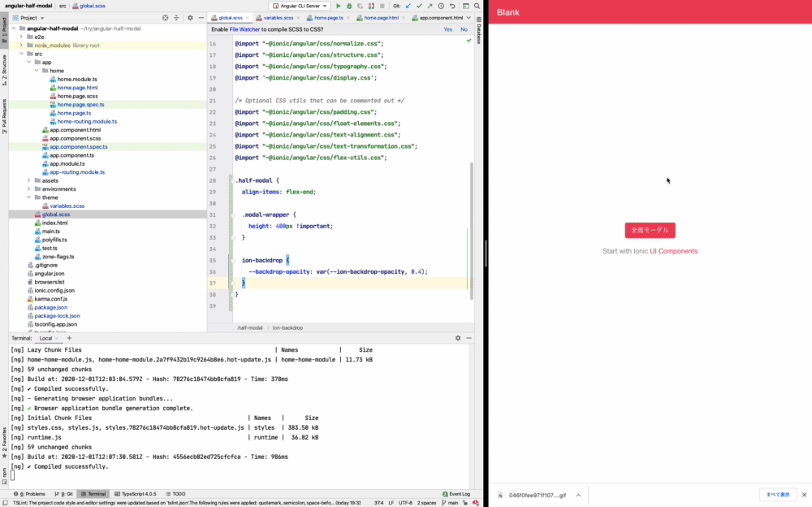The width and height of the screenshot is (812, 507).
Task: Collapse the theme folder
Action: coord(29,197)
